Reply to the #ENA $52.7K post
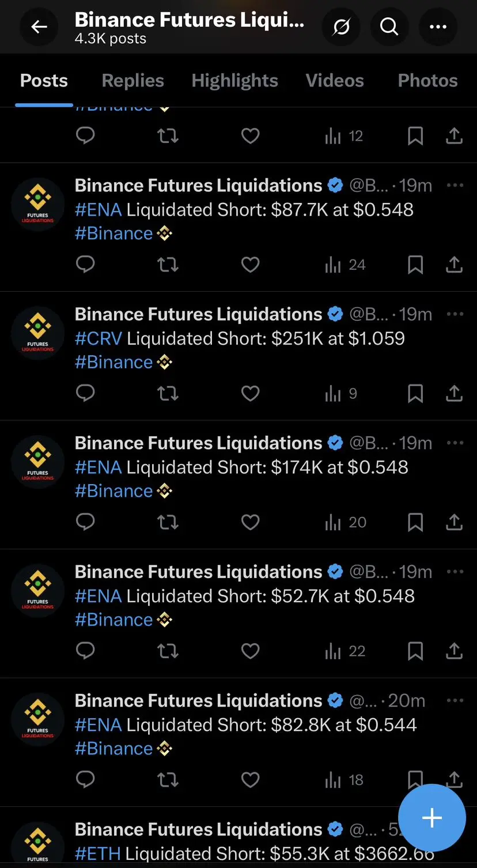Image resolution: width=477 pixels, height=868 pixels. pos(85,651)
